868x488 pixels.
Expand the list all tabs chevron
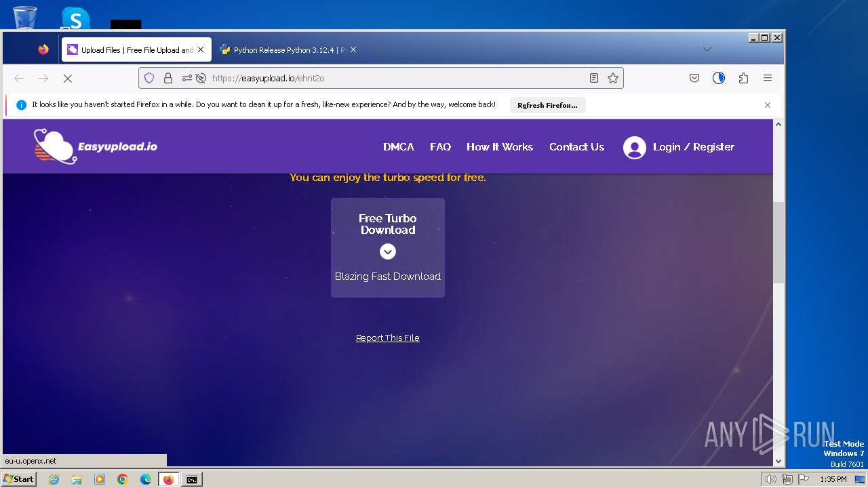click(707, 49)
